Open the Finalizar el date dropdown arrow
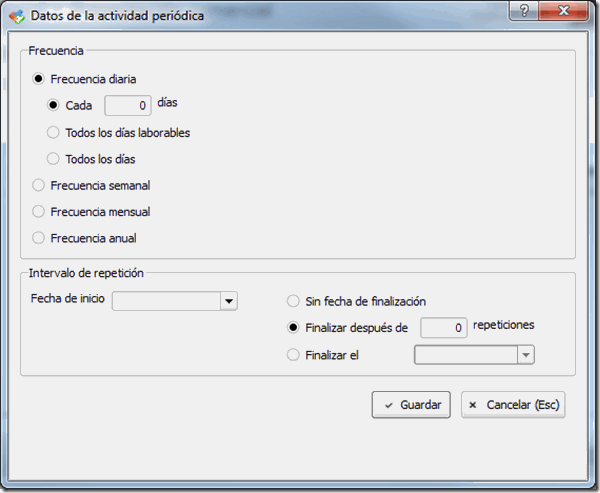This screenshot has width=600, height=493. (x=526, y=355)
